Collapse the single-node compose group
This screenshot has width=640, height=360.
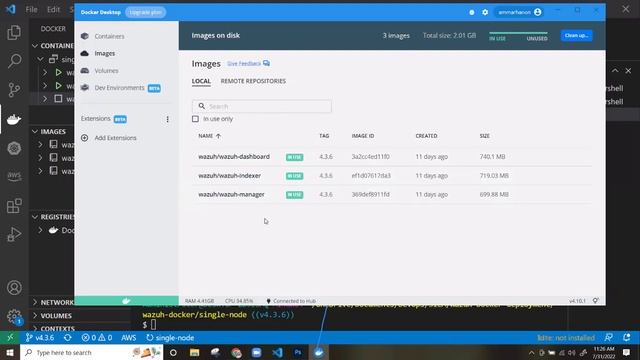[40, 59]
